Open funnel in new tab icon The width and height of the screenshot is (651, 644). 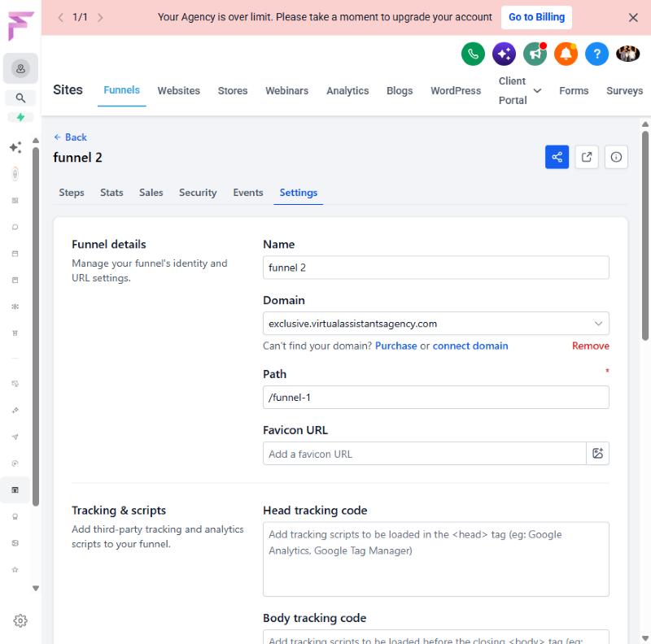(587, 157)
